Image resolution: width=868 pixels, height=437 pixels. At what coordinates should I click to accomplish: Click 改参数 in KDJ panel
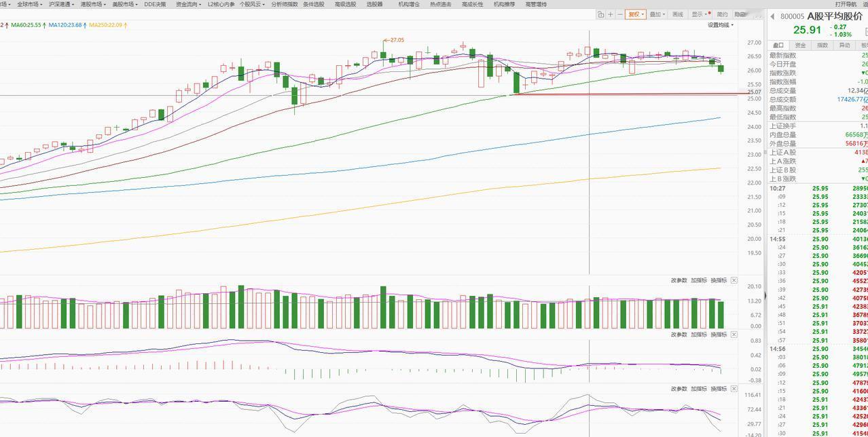679,389
